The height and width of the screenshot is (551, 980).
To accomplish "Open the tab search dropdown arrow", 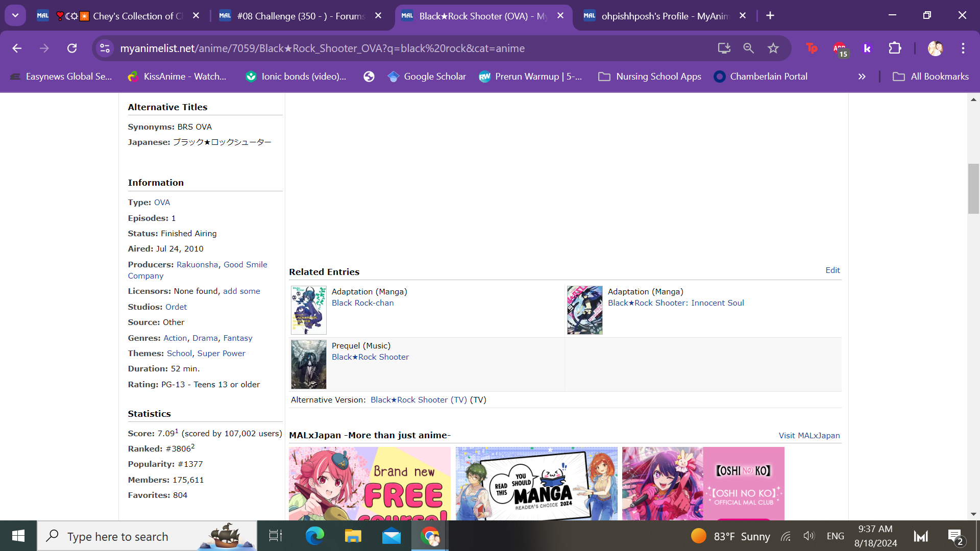I will pos(15,15).
